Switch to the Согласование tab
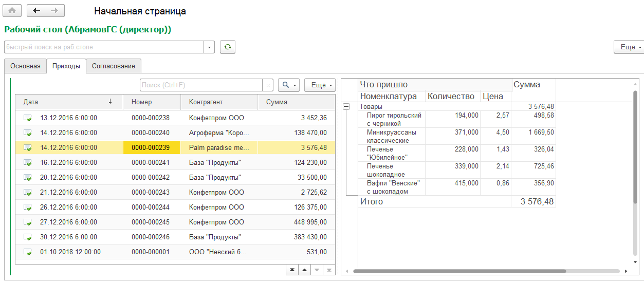 point(114,66)
